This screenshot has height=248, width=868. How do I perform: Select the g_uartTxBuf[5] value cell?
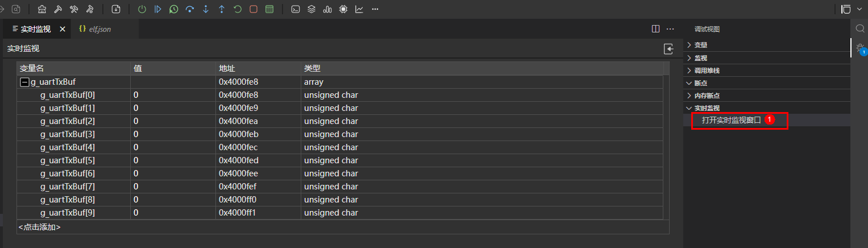pyautogui.click(x=173, y=160)
